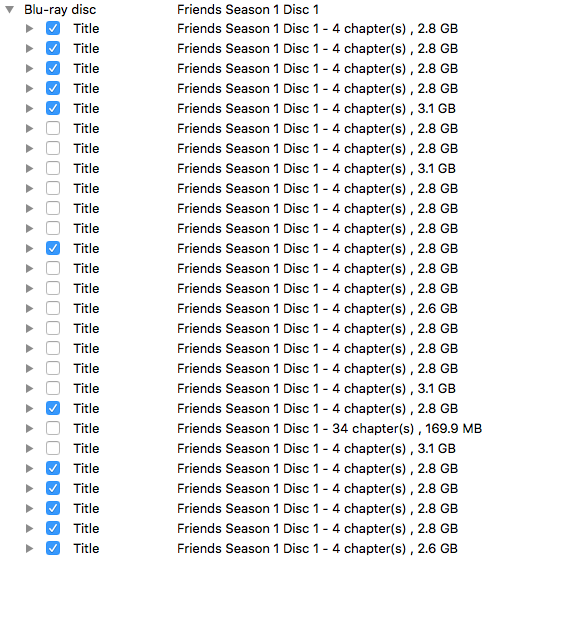This screenshot has height=617, width=569.
Task: Expand the last 2.6 GB Title row
Action: point(29,548)
